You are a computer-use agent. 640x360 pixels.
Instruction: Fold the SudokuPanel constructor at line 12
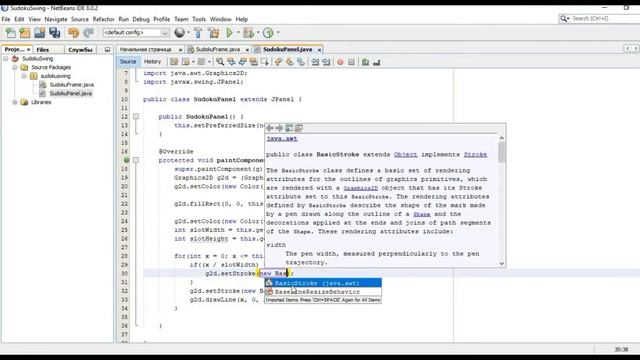coord(136,117)
